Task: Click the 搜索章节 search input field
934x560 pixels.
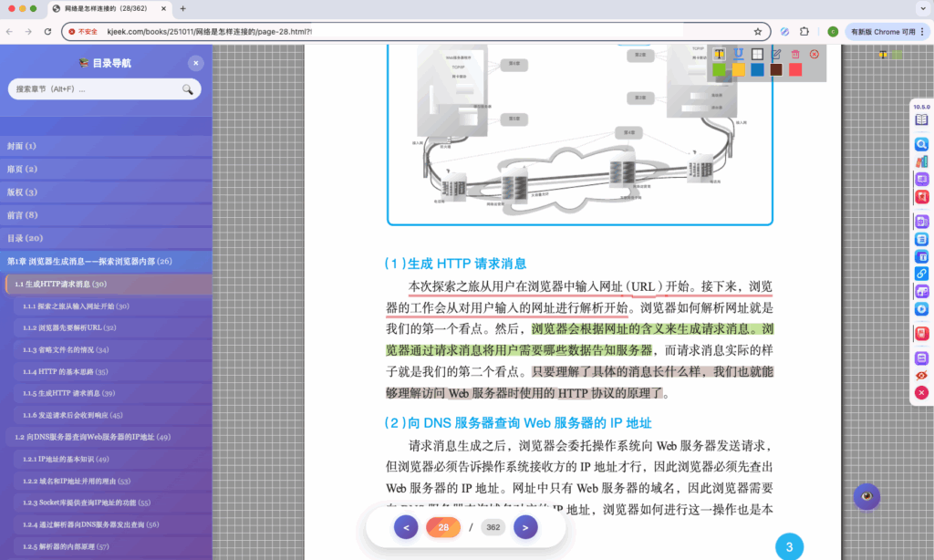Action: click(96, 89)
